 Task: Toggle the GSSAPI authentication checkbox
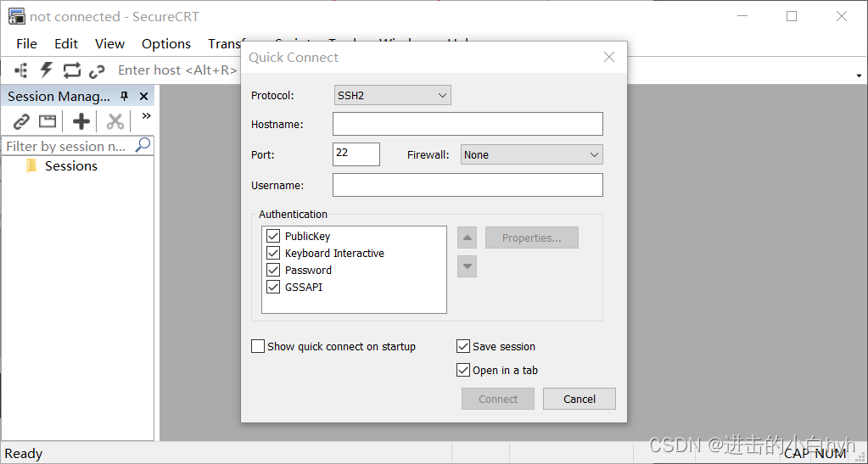(x=273, y=287)
